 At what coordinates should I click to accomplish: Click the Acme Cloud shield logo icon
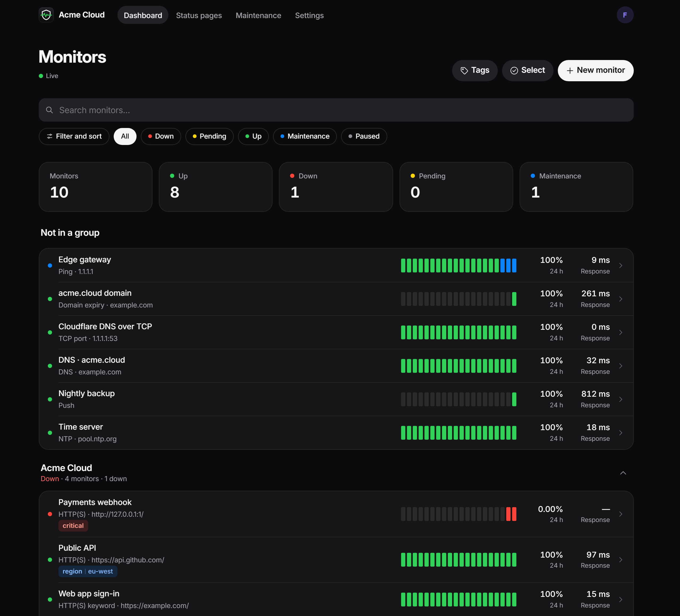click(x=46, y=15)
